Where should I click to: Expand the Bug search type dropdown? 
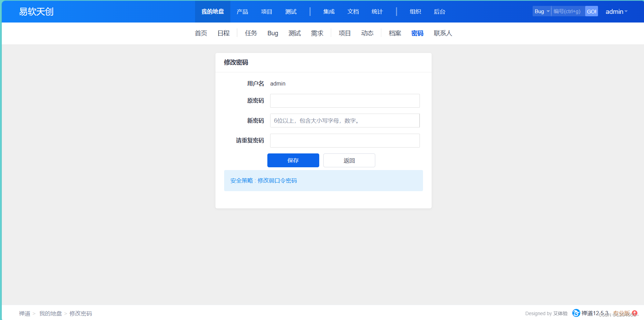click(542, 11)
